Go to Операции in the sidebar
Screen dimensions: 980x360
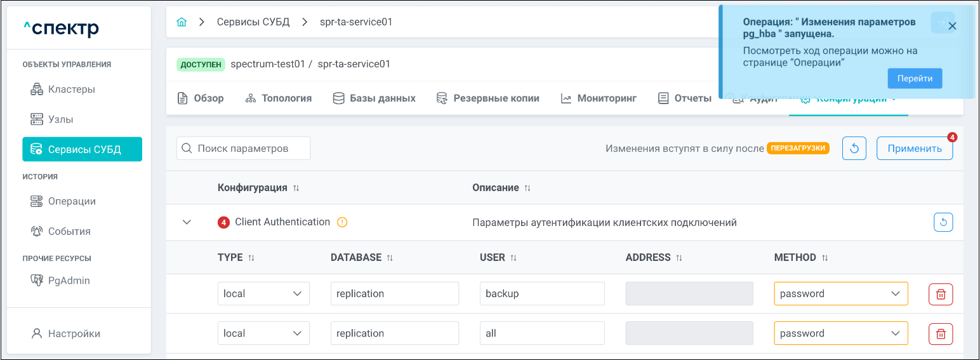(72, 201)
